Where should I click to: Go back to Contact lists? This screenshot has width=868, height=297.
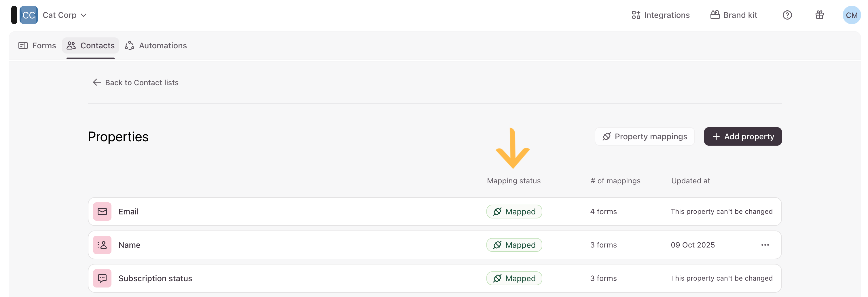(x=135, y=83)
